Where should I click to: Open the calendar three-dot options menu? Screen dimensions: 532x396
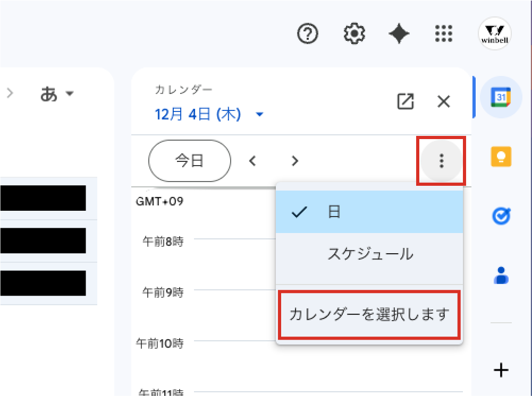click(x=441, y=161)
